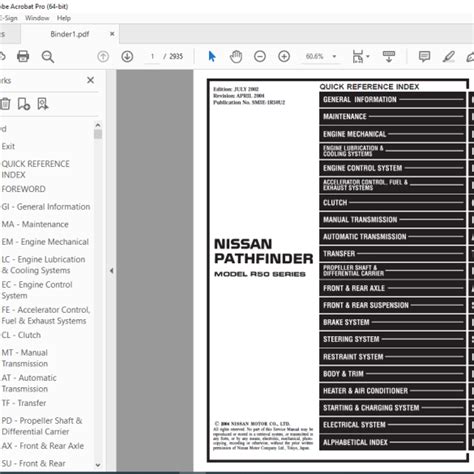The height and width of the screenshot is (474, 474).
Task: Add a comment with speech bubble icon
Action: (x=424, y=56)
